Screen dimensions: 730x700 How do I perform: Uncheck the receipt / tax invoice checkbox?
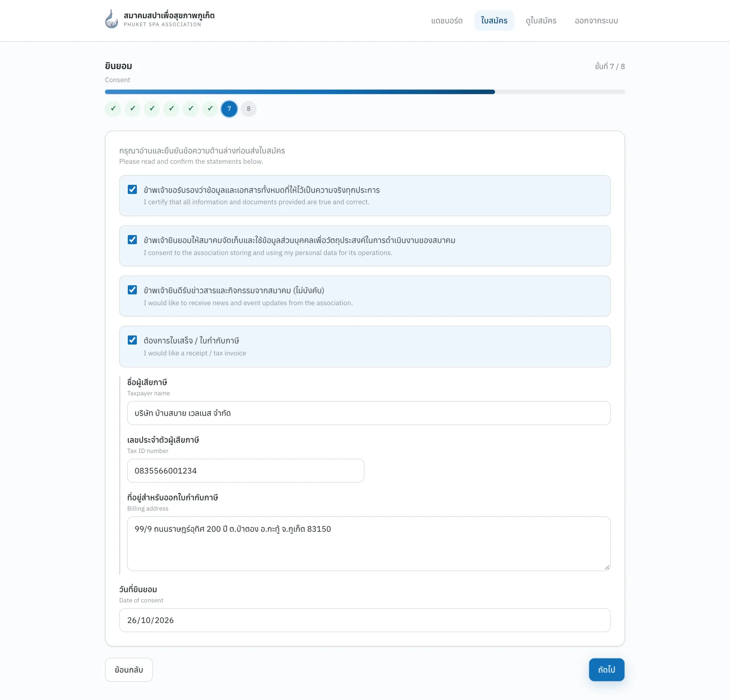[x=132, y=340]
